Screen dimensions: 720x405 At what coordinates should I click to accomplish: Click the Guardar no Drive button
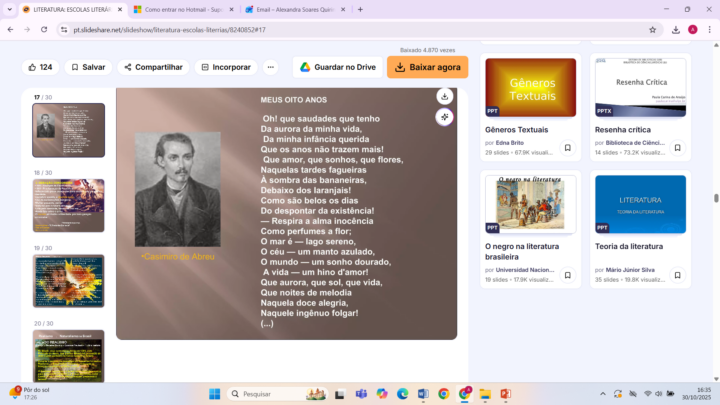338,67
